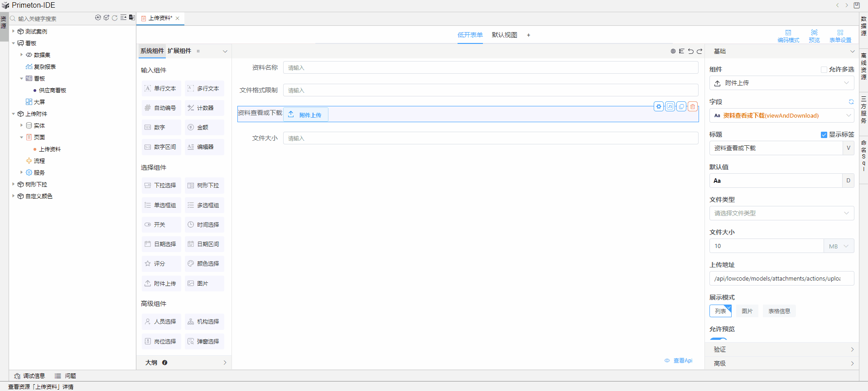Open JS script editor for selected component
This screenshot has height=391, width=868.
click(x=670, y=107)
